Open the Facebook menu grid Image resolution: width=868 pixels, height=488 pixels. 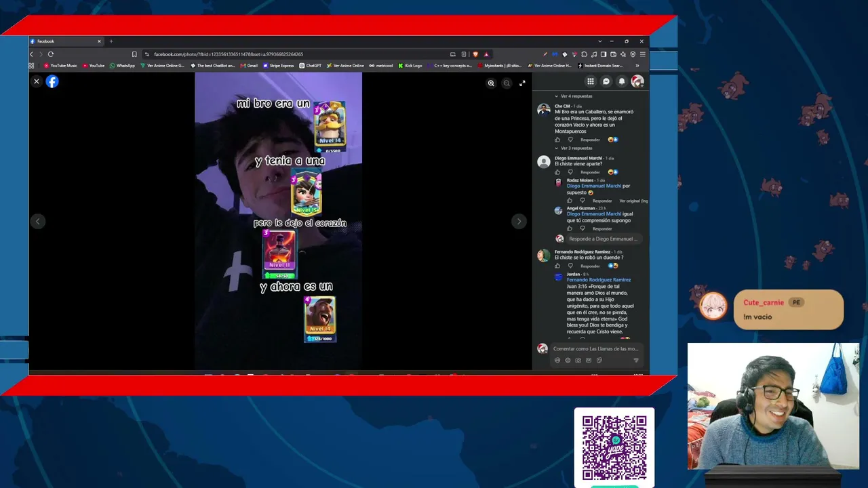point(591,81)
